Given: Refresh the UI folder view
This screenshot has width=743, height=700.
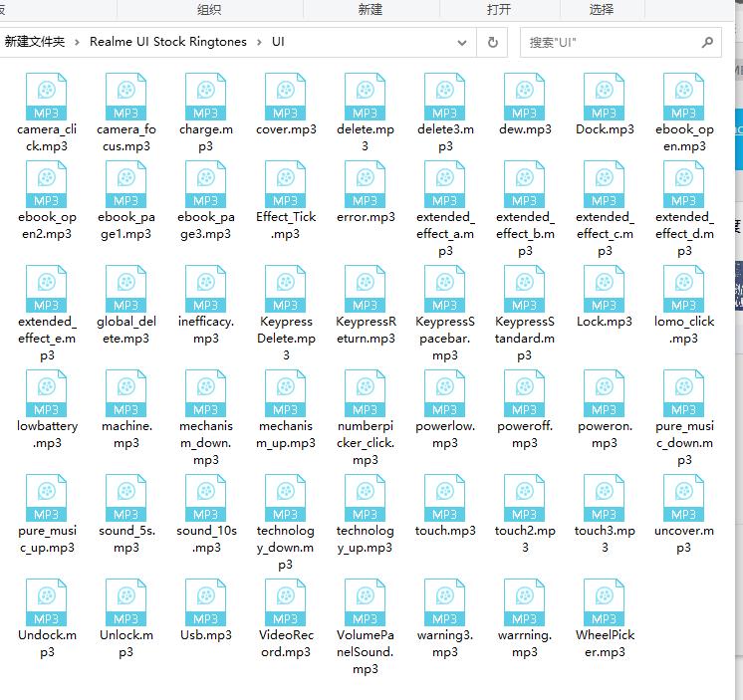Looking at the screenshot, I should [492, 42].
